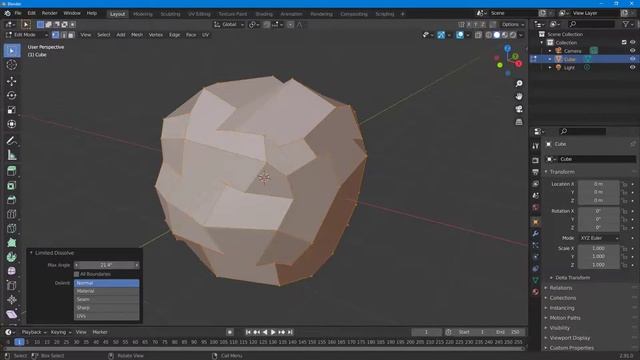Screen dimensions: 640x360
Task: Expand the Relations section
Action: (x=560, y=288)
